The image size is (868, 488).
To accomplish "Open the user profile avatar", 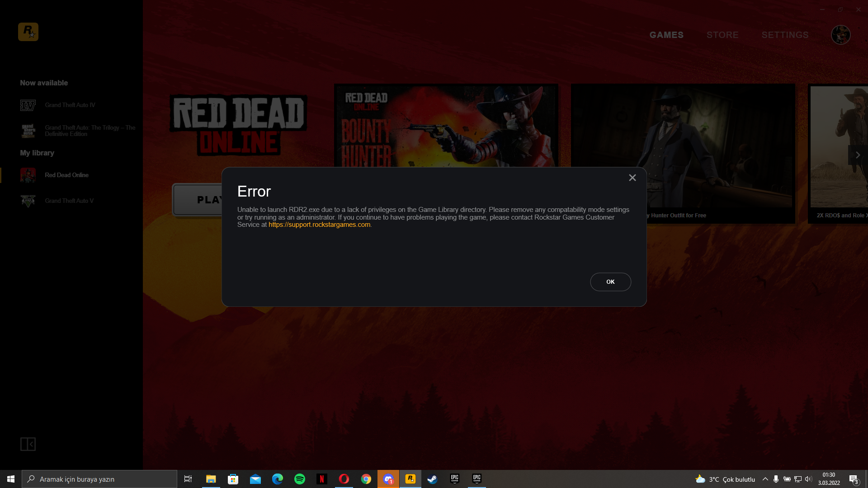I will pyautogui.click(x=840, y=35).
